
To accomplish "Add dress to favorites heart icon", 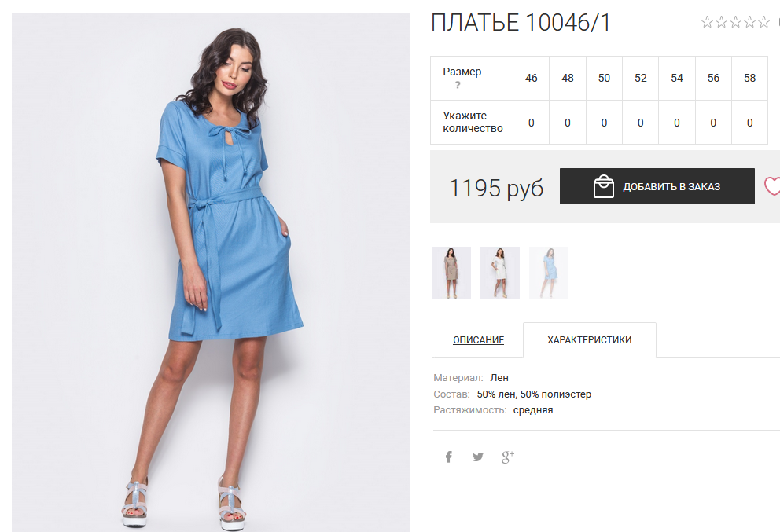I will click(x=772, y=186).
